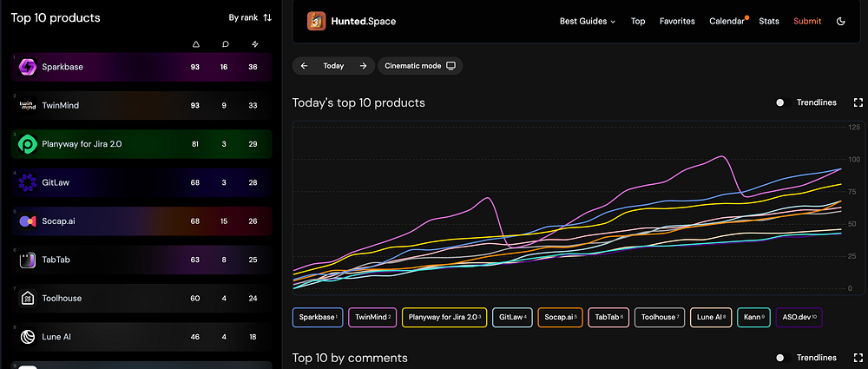Toggle Planyway for Jira 2.0 legend chip
The image size is (868, 369).
pos(444,318)
